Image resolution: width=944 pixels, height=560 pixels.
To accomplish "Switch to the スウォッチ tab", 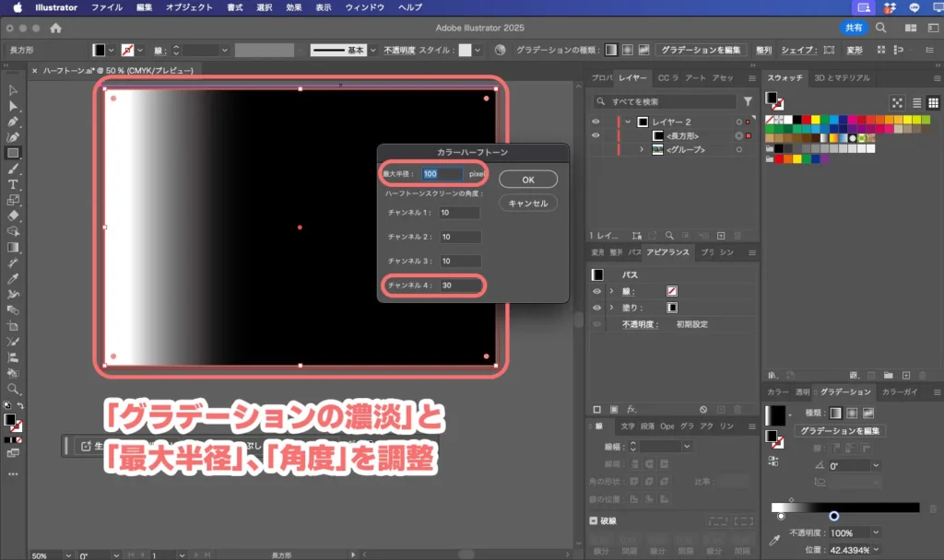I will point(786,77).
